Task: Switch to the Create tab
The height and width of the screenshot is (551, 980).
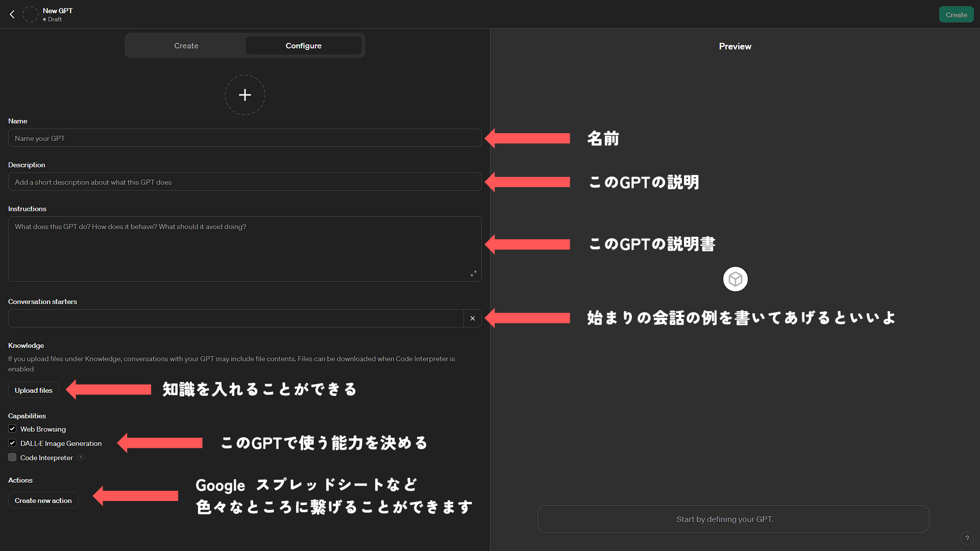Action: pyautogui.click(x=186, y=46)
